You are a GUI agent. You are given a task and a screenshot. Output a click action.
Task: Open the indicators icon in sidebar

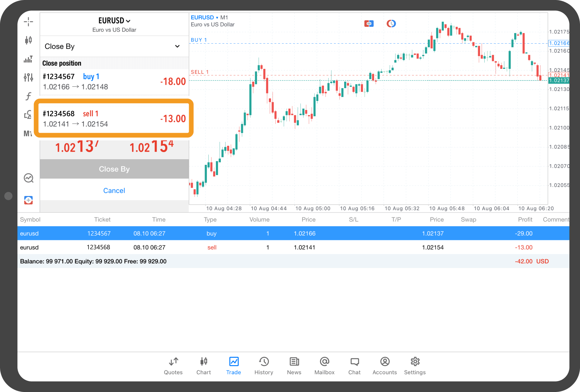(28, 59)
